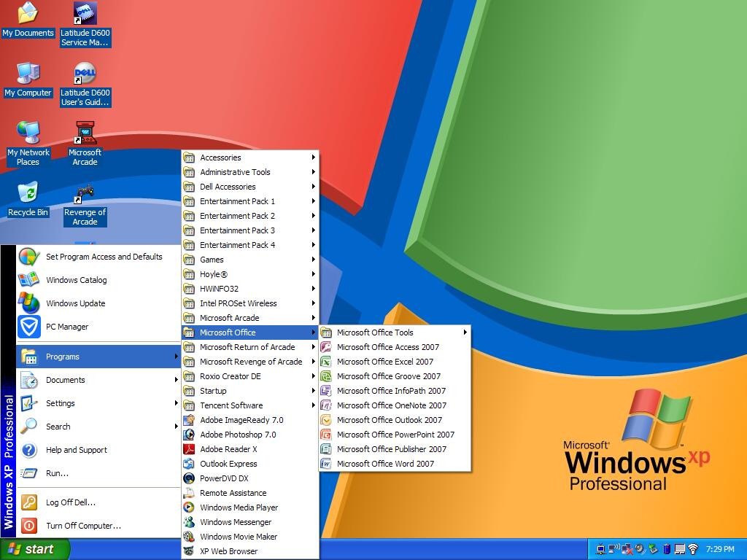Open the Startup program group
Screen dimensions: 747x560
click(250, 391)
